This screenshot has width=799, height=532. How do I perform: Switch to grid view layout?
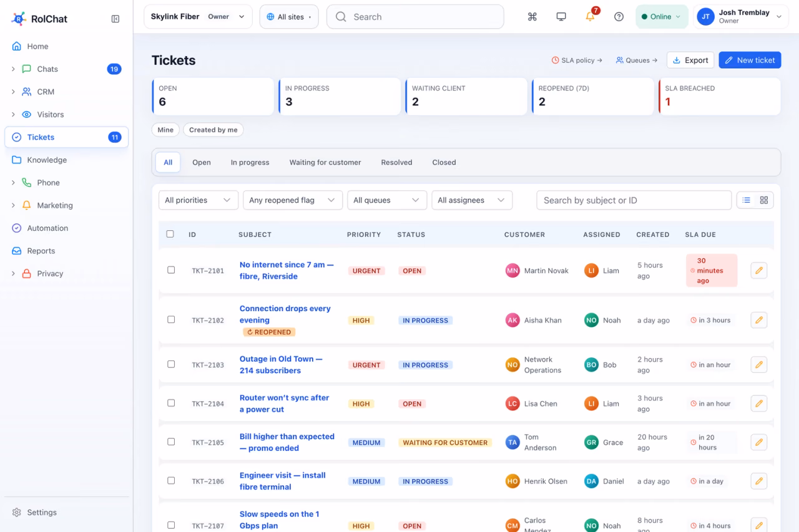pos(764,200)
